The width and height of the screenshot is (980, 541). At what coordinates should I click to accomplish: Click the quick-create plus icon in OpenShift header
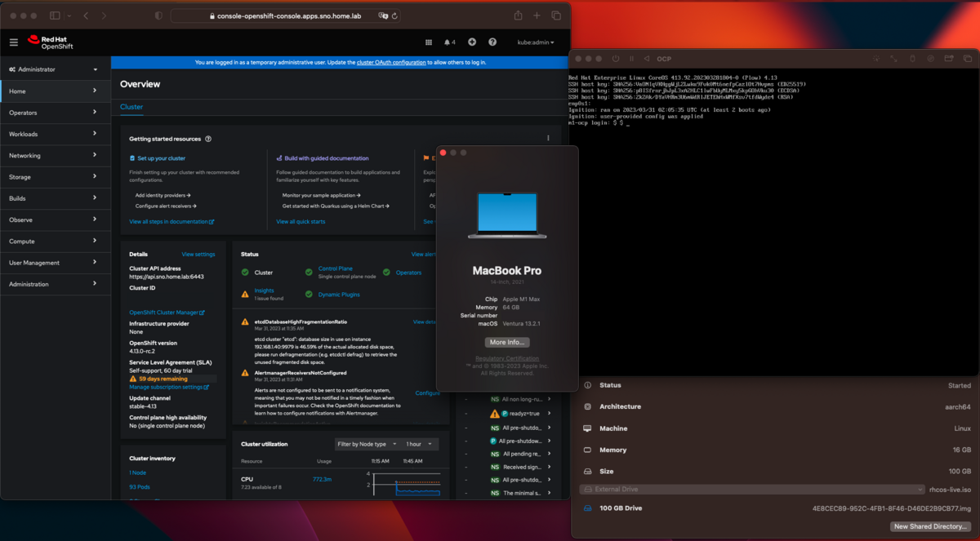pyautogui.click(x=472, y=42)
